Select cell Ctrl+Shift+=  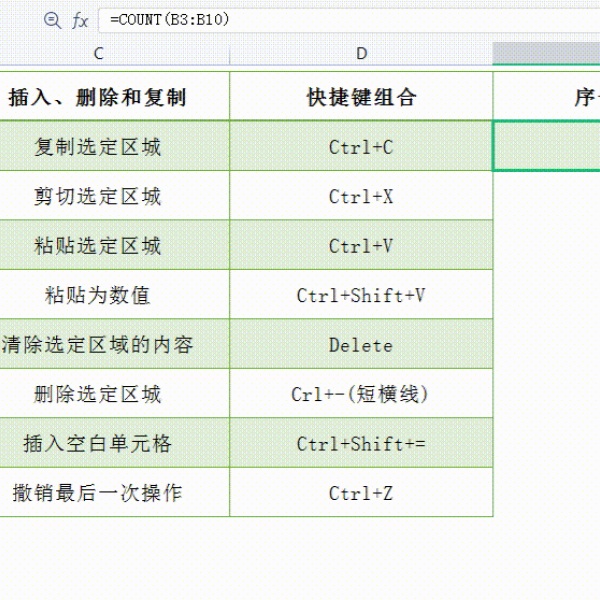(361, 443)
